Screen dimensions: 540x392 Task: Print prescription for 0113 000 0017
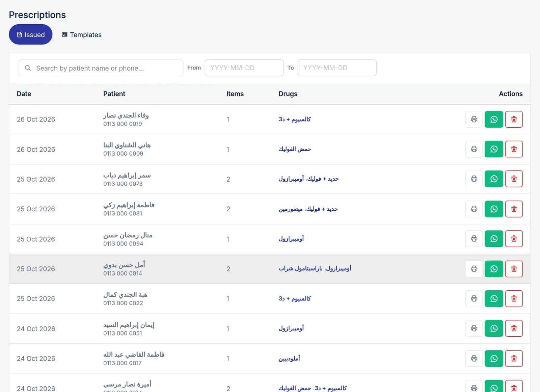[474, 358]
